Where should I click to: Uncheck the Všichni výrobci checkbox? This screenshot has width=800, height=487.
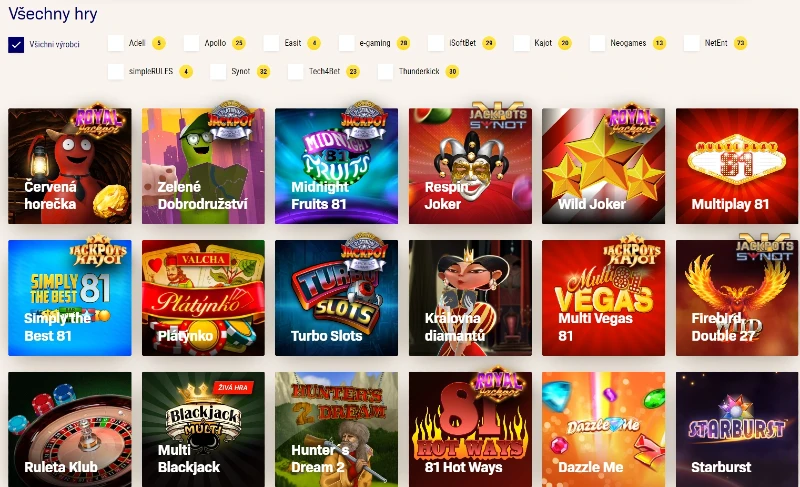tap(16, 44)
